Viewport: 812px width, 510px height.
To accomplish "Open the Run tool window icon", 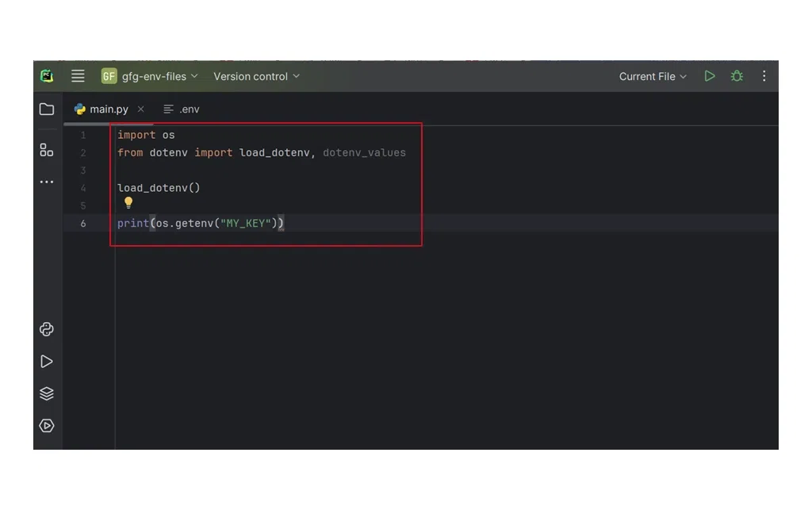I will 46,361.
